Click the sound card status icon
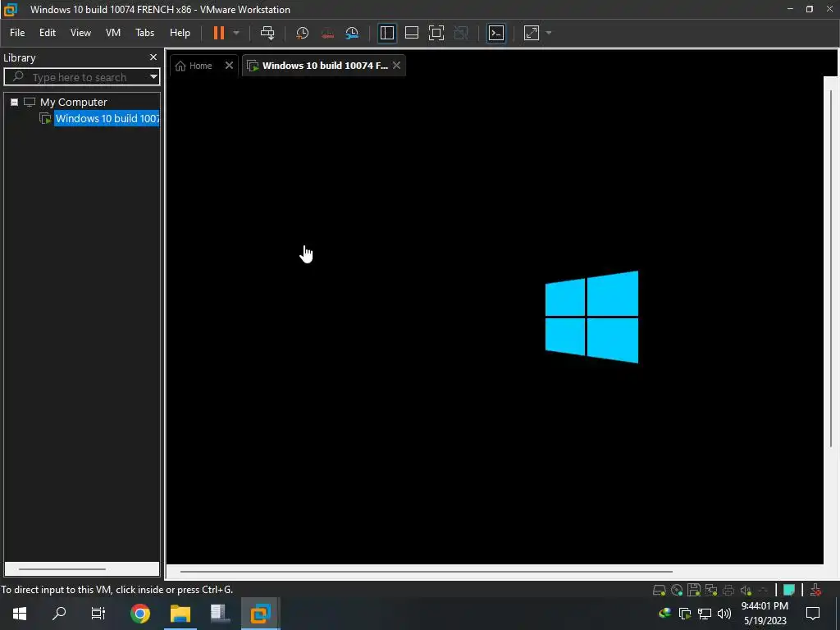The height and width of the screenshot is (630, 840). pyautogui.click(x=745, y=591)
